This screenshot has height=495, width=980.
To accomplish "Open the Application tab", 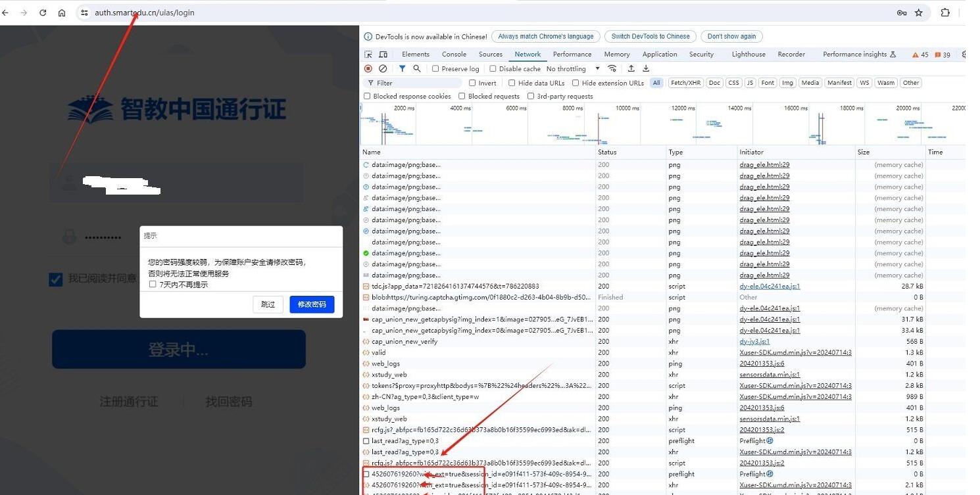I will (x=659, y=55).
